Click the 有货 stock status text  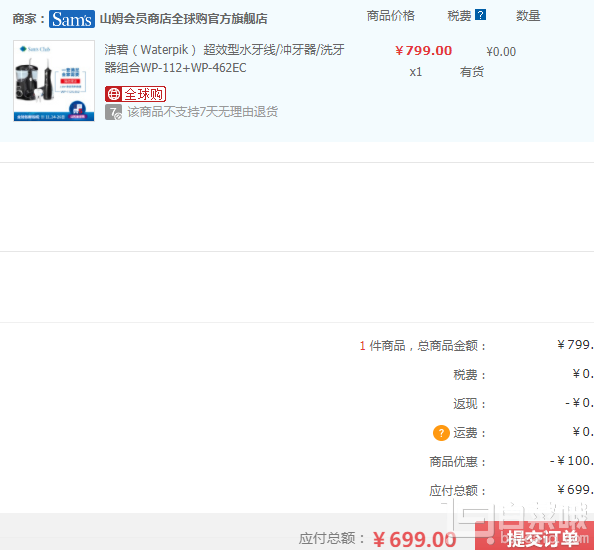pyautogui.click(x=472, y=72)
